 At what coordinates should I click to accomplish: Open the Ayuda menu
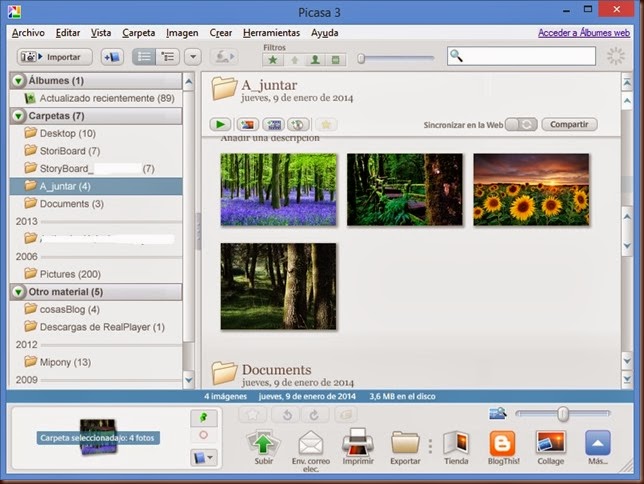[324, 33]
